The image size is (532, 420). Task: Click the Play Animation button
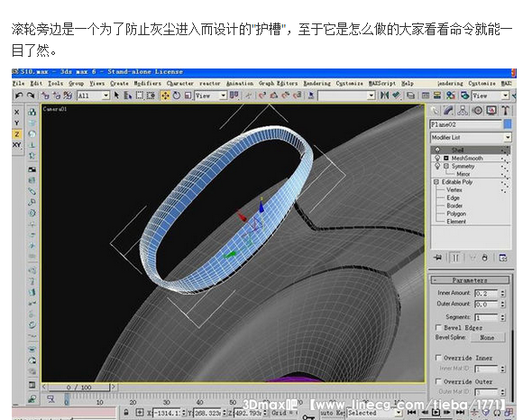tap(436, 413)
